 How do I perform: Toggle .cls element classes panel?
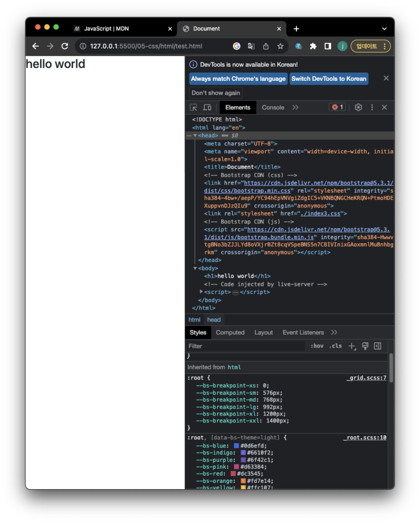click(x=335, y=346)
